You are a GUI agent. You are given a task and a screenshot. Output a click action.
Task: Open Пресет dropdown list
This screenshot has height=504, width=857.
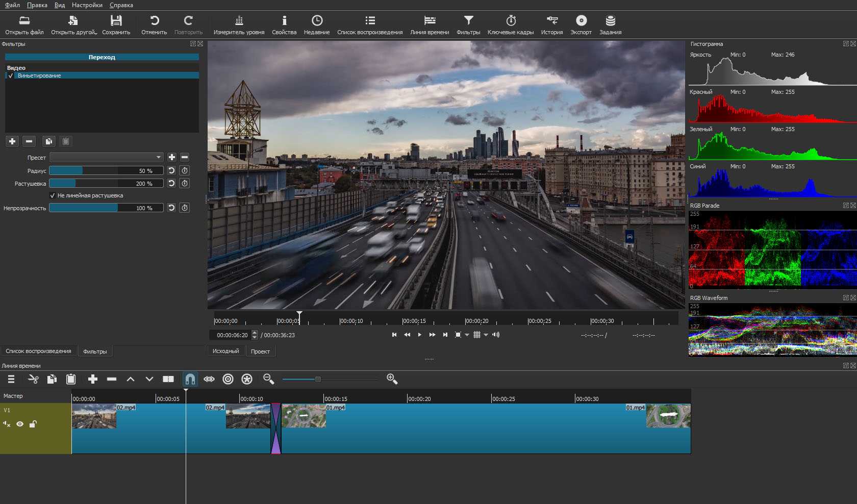click(106, 157)
